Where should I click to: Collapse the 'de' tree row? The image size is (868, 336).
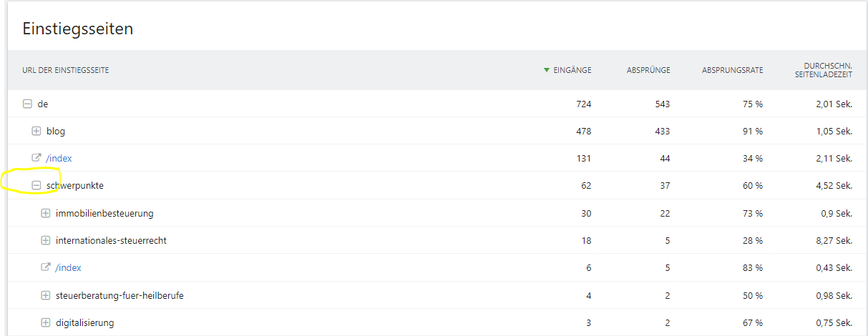click(x=27, y=104)
